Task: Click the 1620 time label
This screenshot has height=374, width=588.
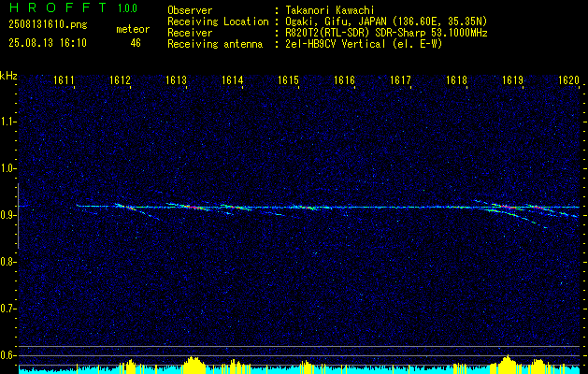Action: (568, 80)
